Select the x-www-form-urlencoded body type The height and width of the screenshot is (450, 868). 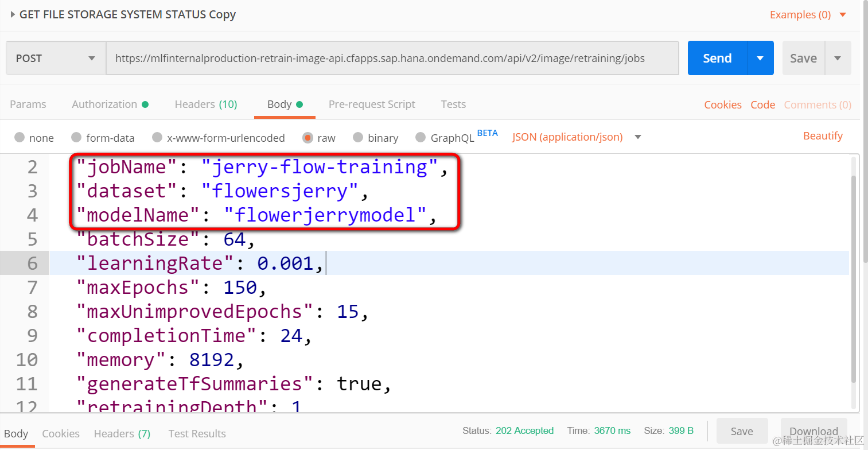(x=157, y=138)
